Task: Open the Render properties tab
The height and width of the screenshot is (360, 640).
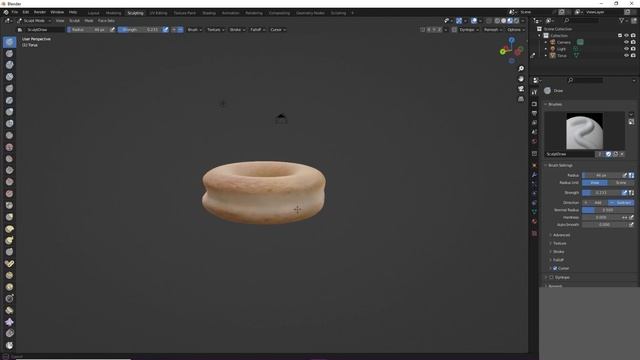Action: (x=534, y=104)
